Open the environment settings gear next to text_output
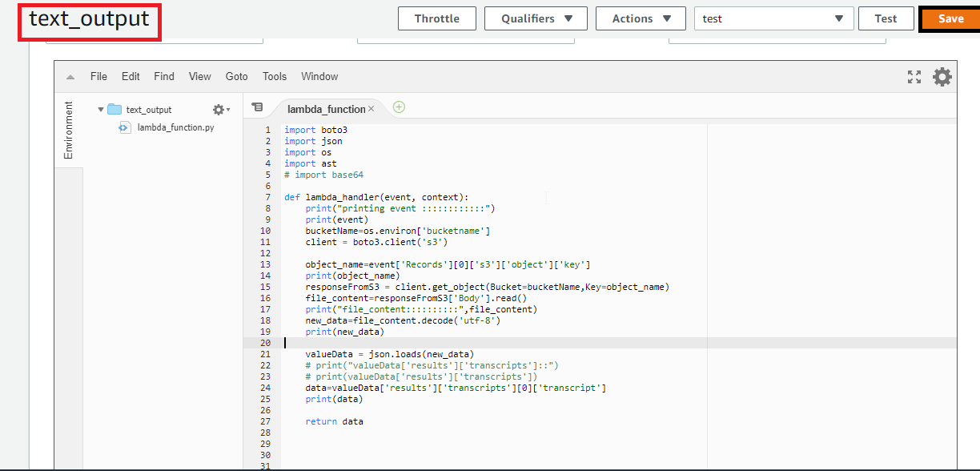This screenshot has height=471, width=980. point(216,110)
